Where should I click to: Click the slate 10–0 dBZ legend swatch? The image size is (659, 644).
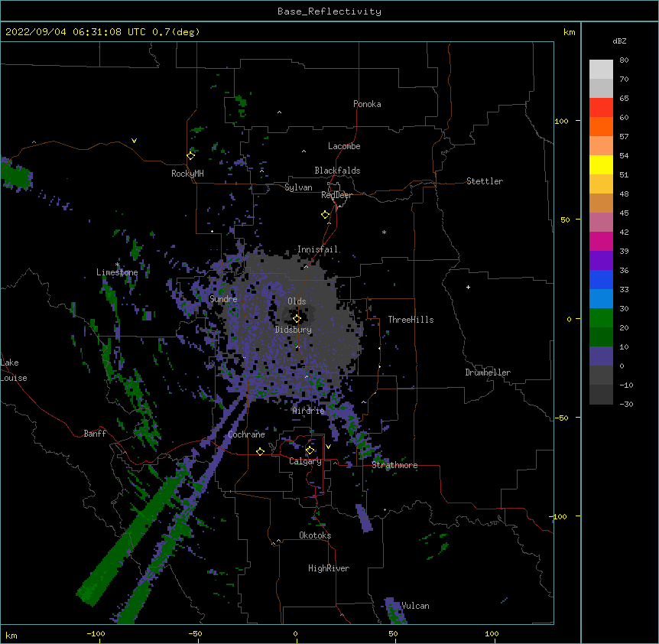tap(601, 356)
